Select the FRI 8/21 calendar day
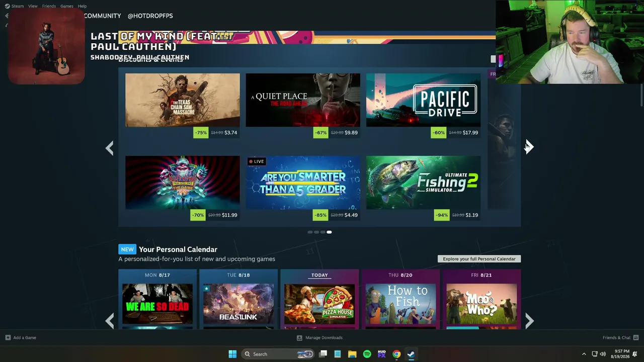This screenshot has width=644, height=362. click(x=481, y=275)
